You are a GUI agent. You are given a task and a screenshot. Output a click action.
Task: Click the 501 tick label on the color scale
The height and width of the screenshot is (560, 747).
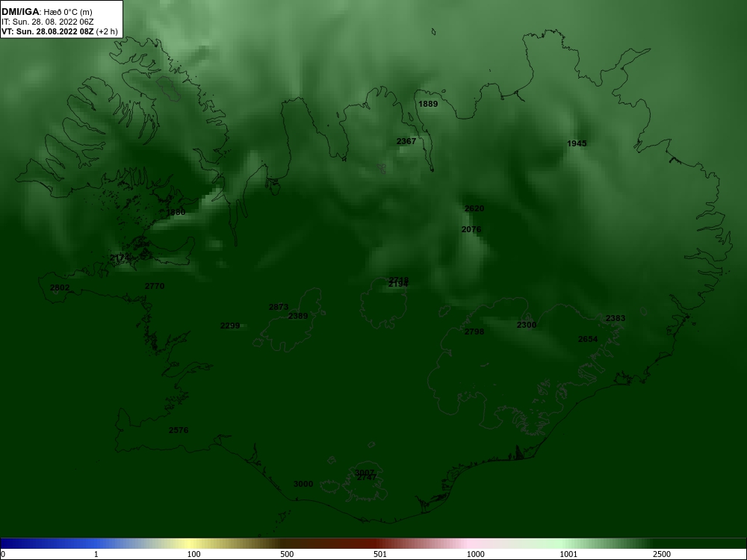pyautogui.click(x=380, y=554)
